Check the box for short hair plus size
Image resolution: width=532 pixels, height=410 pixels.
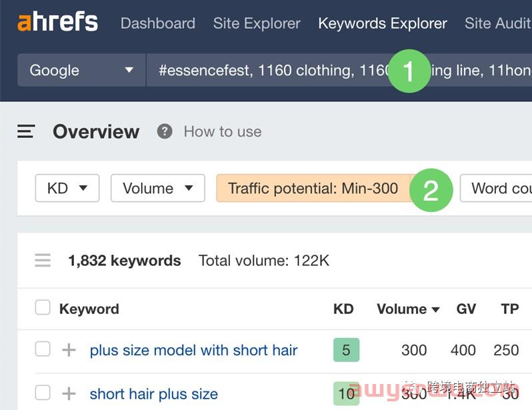(43, 393)
